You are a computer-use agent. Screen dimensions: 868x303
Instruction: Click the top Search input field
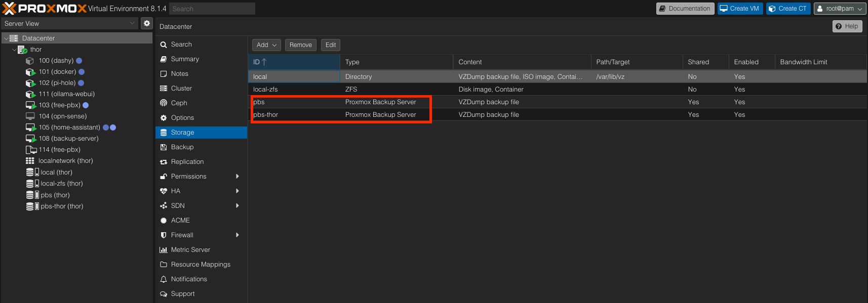[212, 9]
